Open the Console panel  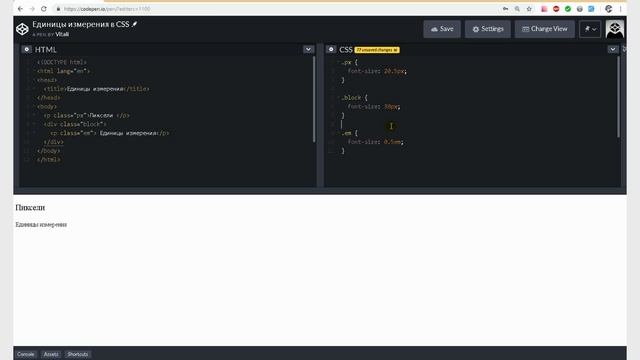pos(26,354)
